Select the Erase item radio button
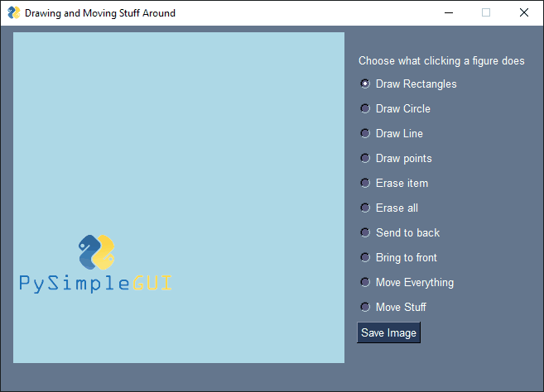Image resolution: width=544 pixels, height=392 pixels. coord(365,183)
